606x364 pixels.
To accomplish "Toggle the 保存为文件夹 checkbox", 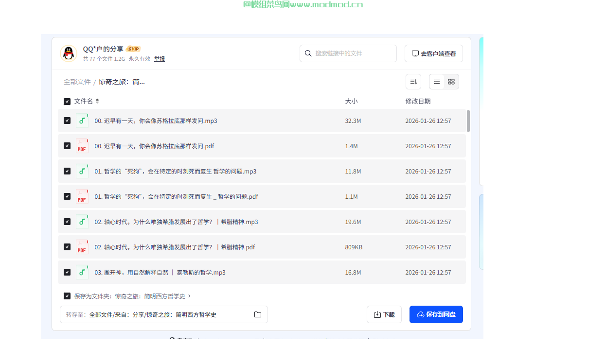I will [x=67, y=296].
